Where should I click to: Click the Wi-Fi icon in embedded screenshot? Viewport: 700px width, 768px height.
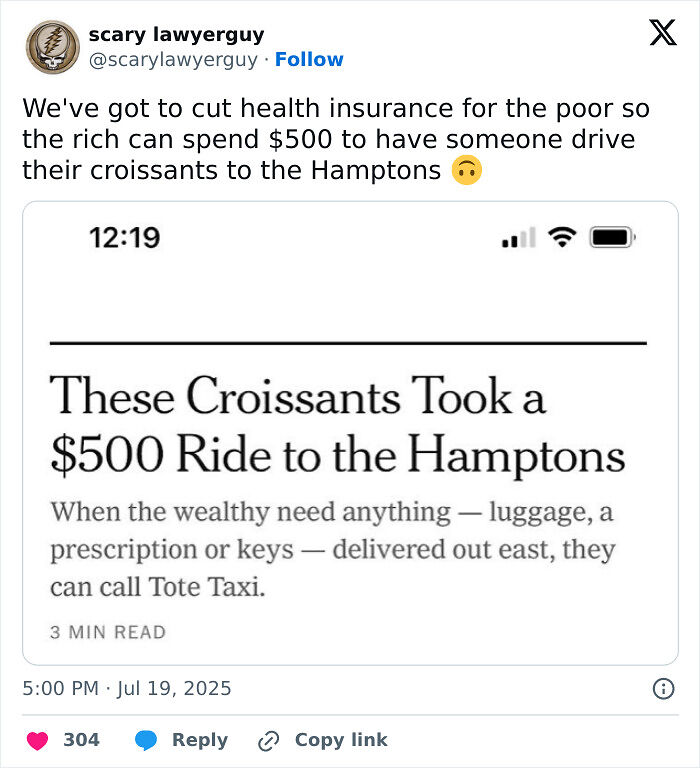coord(562,238)
